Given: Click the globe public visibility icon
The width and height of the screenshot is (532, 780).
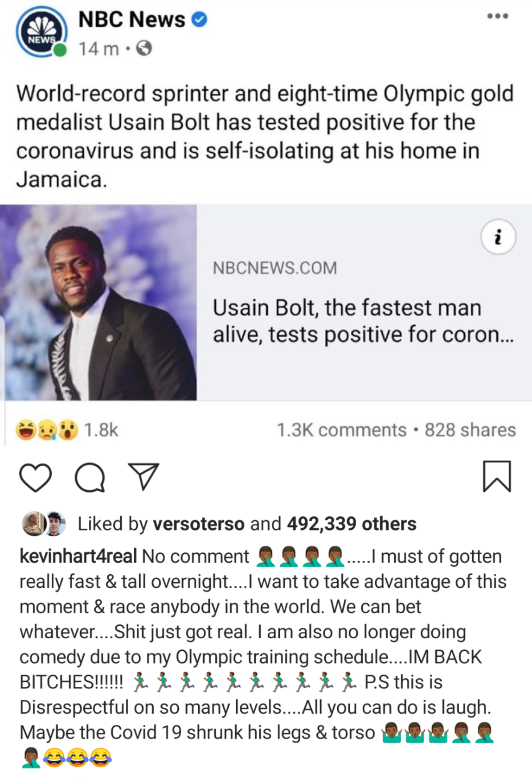Looking at the screenshot, I should 144,48.
